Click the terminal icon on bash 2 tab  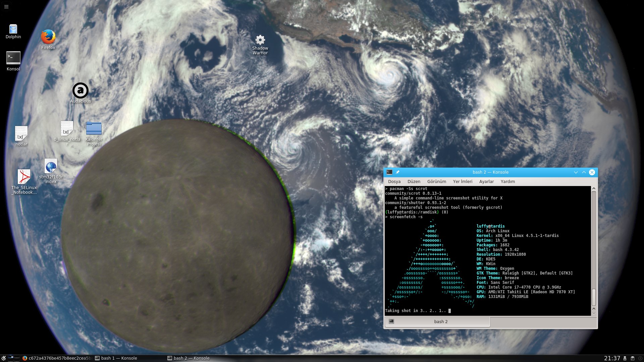tap(391, 321)
